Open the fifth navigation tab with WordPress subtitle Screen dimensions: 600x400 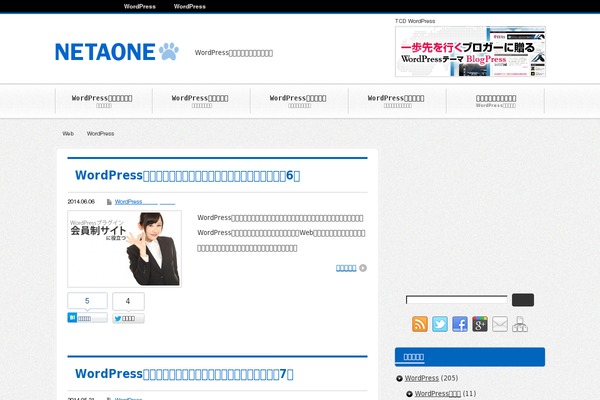[x=496, y=101]
